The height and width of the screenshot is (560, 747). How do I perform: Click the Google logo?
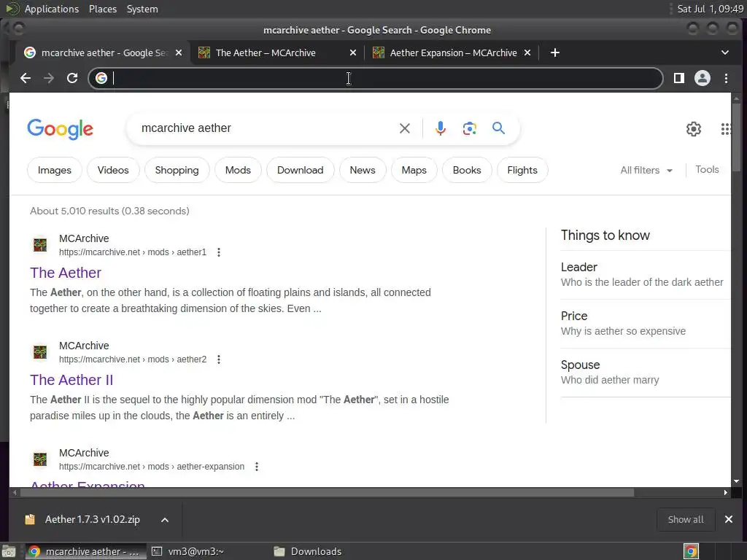pos(61,128)
